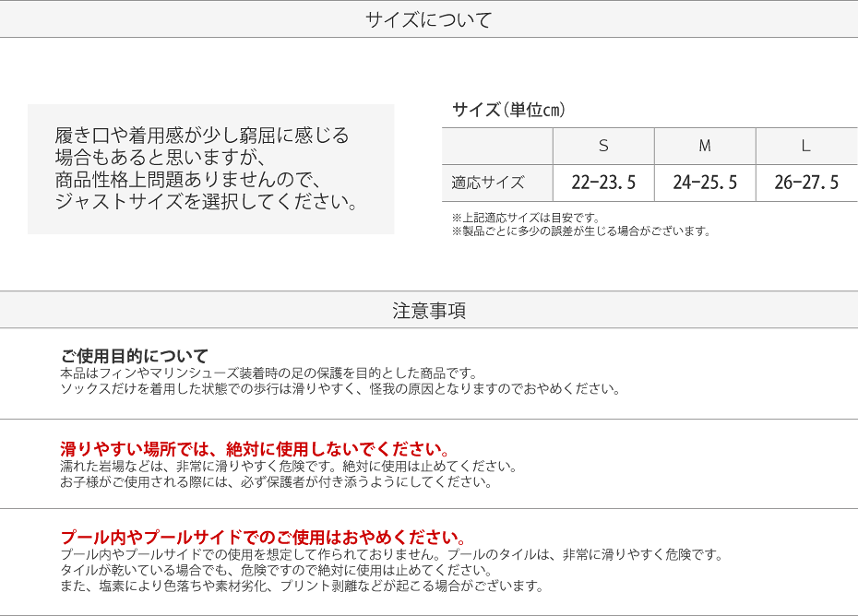The width and height of the screenshot is (858, 616).
Task: Click the footnote about 多少の誤差
Action: (580, 231)
